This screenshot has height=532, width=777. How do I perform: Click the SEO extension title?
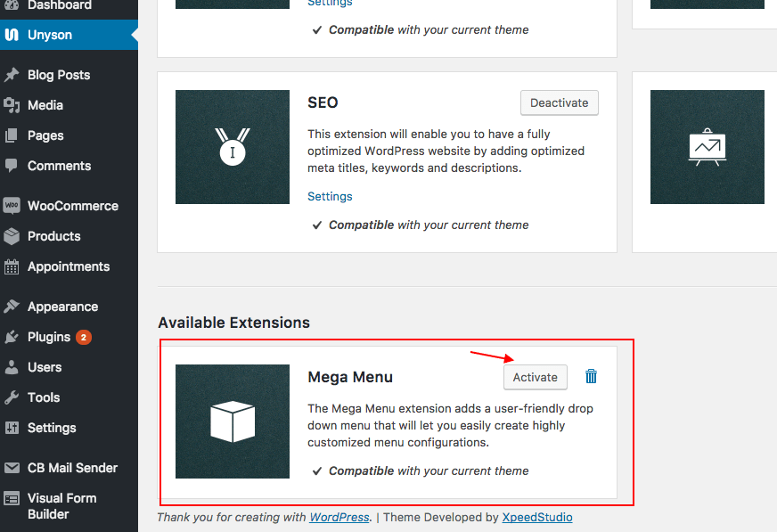(x=323, y=102)
